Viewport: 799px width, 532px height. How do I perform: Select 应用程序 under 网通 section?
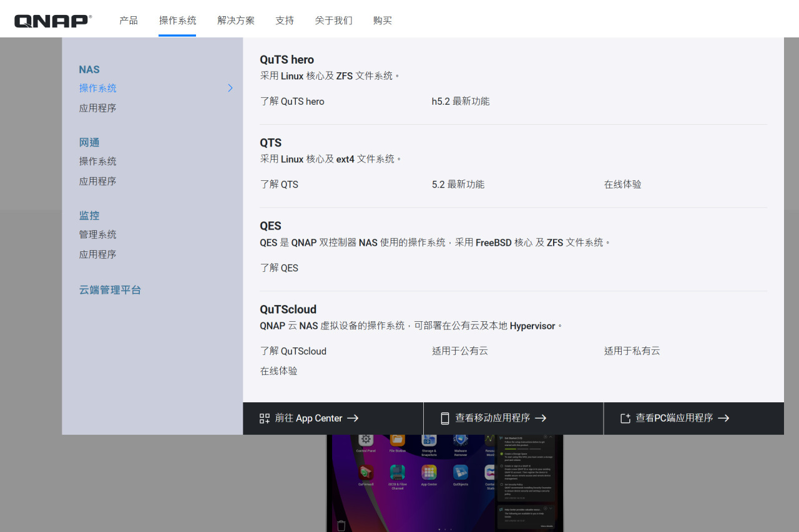pos(97,181)
